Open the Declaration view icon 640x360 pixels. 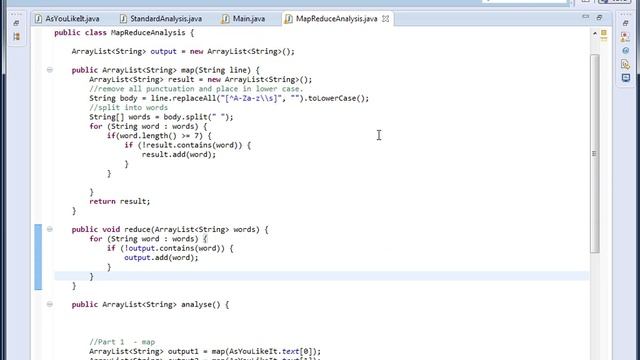626,64
